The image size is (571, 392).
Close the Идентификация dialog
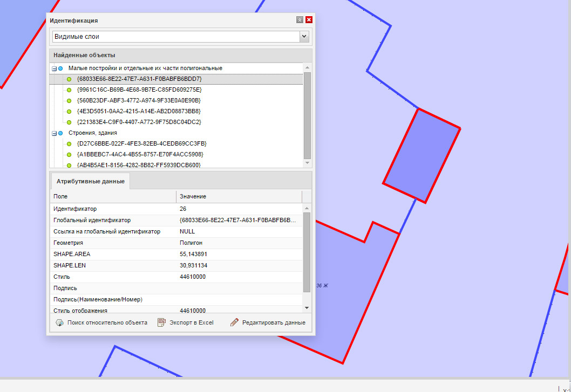click(309, 20)
